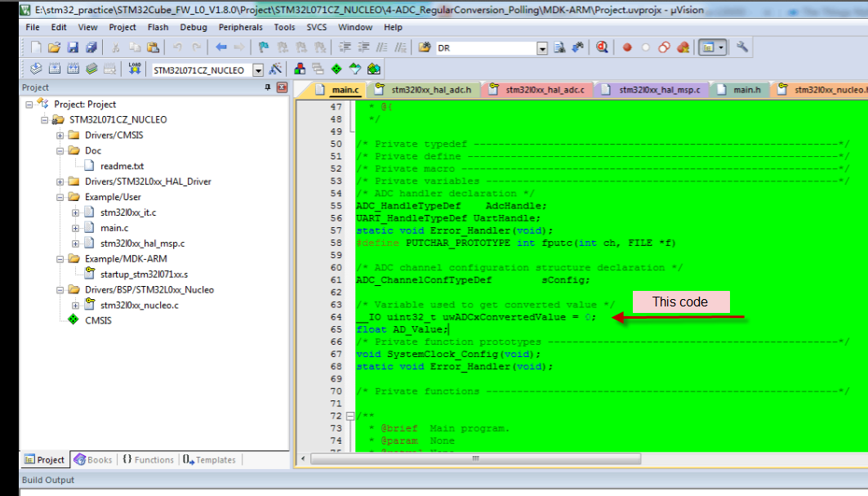Open the STM32L071CZ_NUCLEO target dropdown

(x=258, y=69)
